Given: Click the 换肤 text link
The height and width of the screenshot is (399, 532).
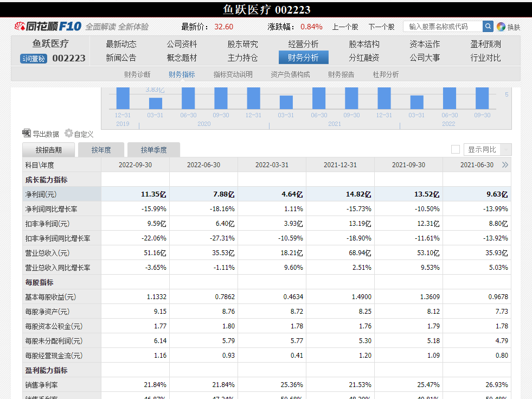Looking at the screenshot, I should 514,27.
